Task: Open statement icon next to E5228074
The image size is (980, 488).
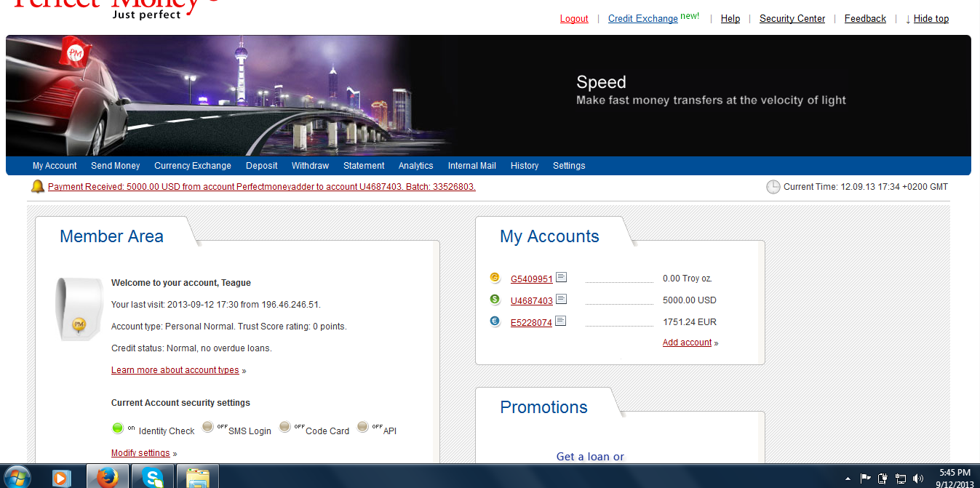Action: coord(561,321)
